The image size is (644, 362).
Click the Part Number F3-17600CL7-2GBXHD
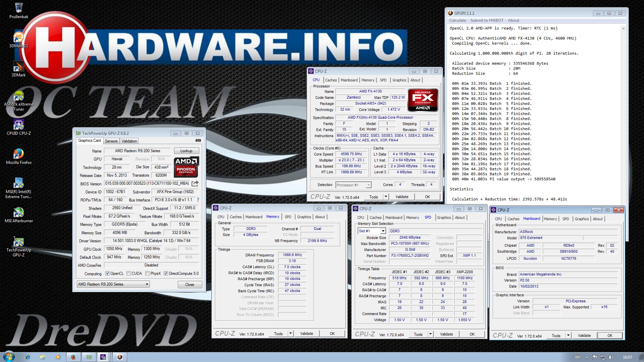coord(410,255)
